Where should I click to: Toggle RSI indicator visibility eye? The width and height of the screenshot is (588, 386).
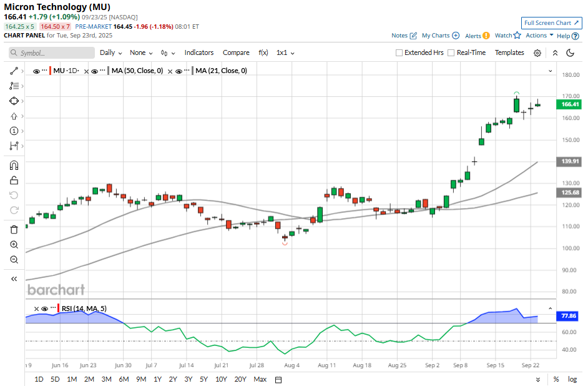(x=44, y=309)
